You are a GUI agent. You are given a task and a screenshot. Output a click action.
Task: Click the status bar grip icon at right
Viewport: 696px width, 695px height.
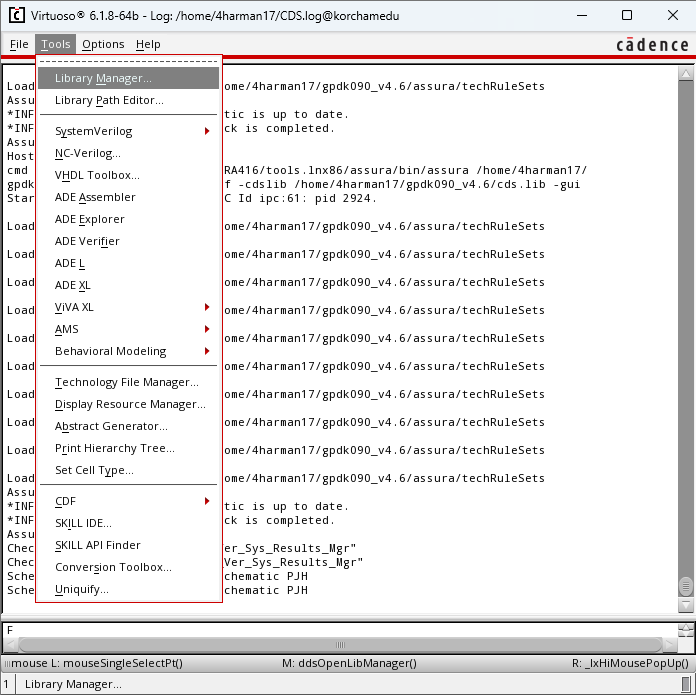coord(686,684)
